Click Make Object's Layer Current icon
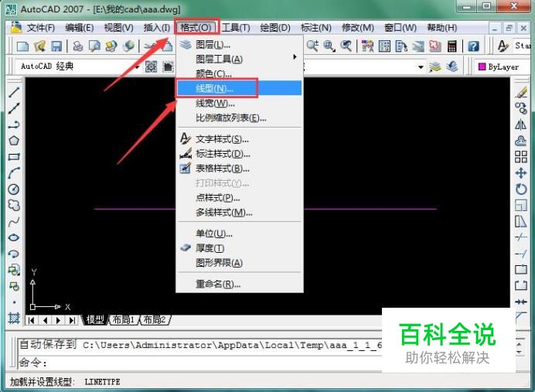Image resolution: width=535 pixels, height=392 pixels. (435, 66)
